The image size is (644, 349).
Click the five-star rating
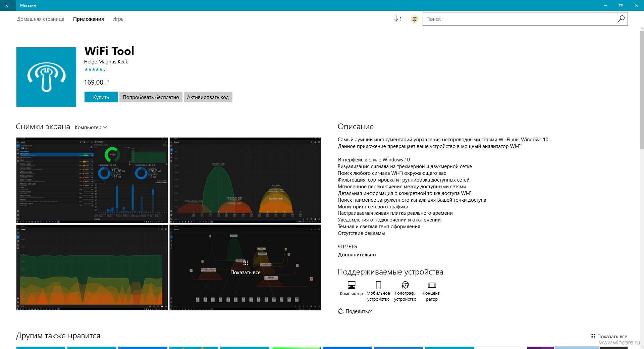[x=94, y=69]
